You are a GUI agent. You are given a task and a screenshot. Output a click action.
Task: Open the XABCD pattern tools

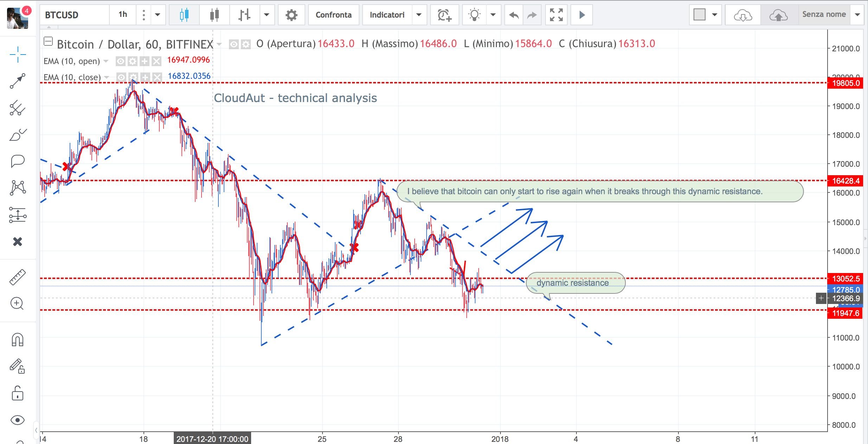click(18, 188)
